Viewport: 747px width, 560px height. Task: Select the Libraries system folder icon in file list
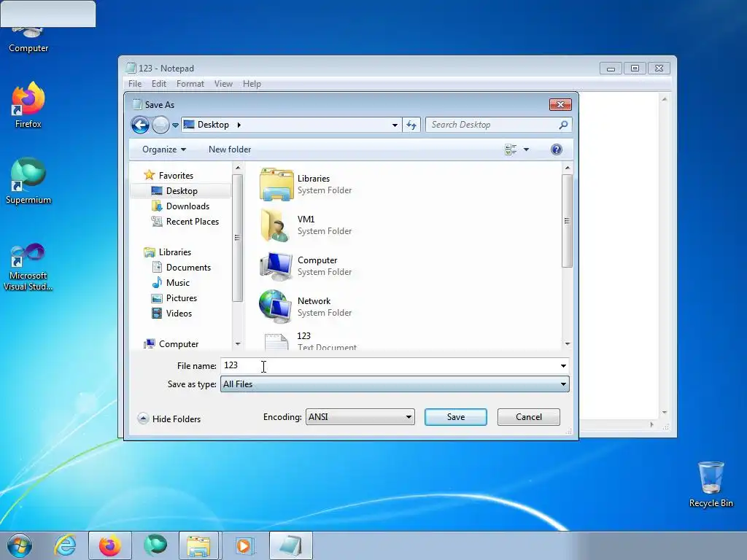pos(276,184)
